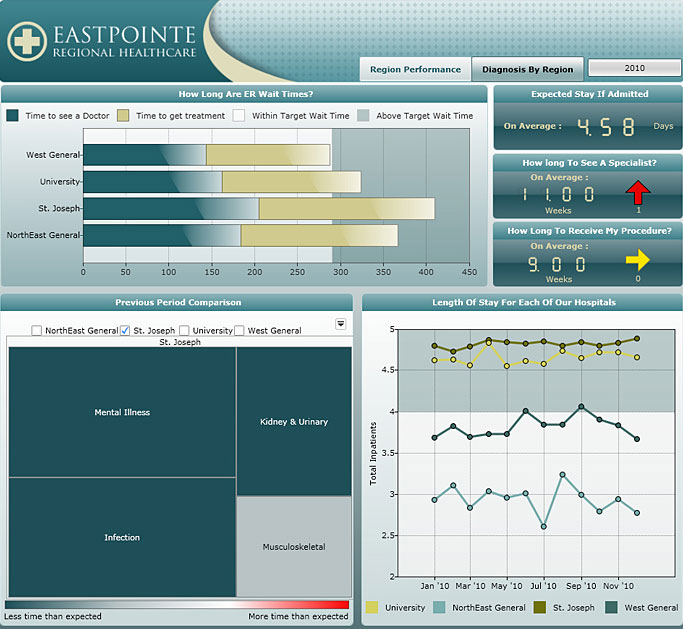
Task: Check the NorthEast General checkbox
Action: (36, 330)
